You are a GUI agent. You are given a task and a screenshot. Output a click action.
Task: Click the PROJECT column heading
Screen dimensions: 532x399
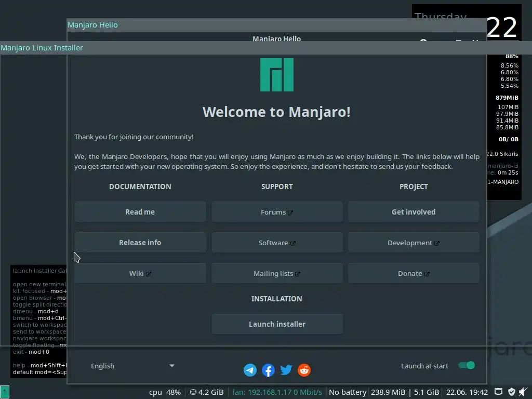click(414, 187)
